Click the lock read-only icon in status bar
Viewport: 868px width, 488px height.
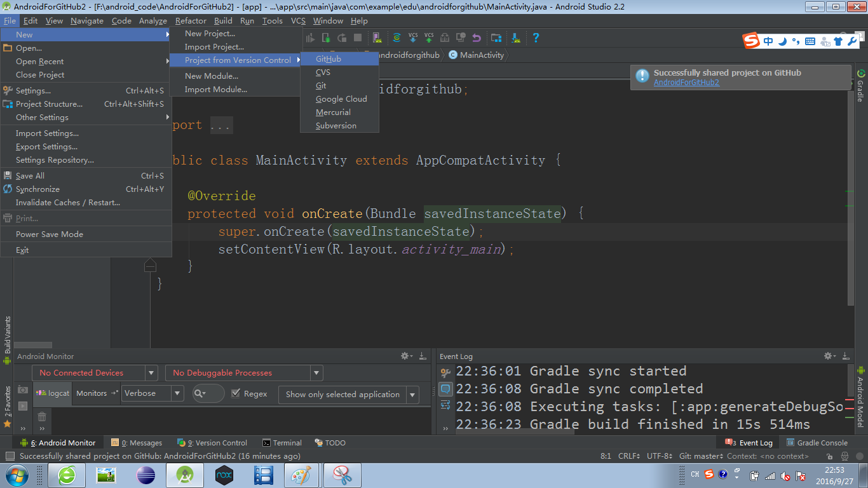click(831, 456)
